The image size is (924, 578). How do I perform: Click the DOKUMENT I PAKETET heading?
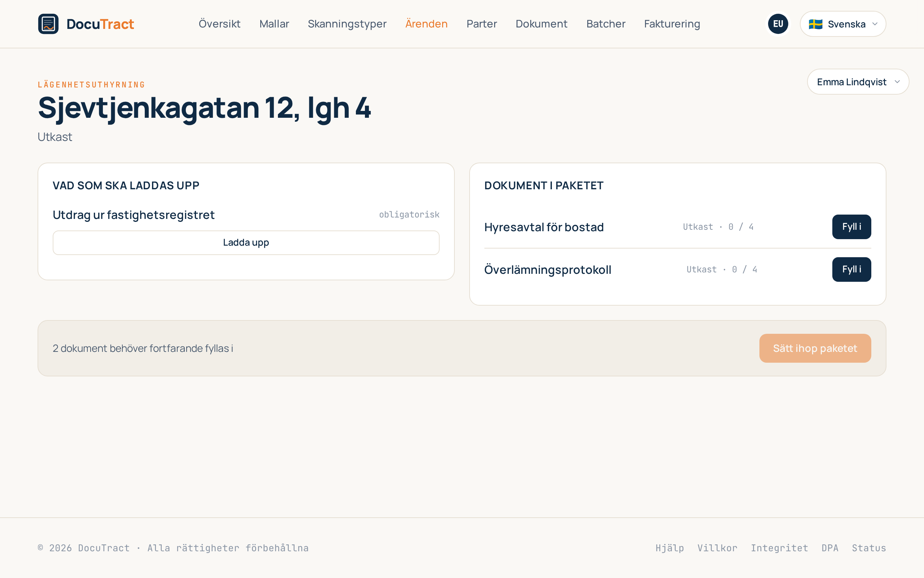tap(544, 185)
